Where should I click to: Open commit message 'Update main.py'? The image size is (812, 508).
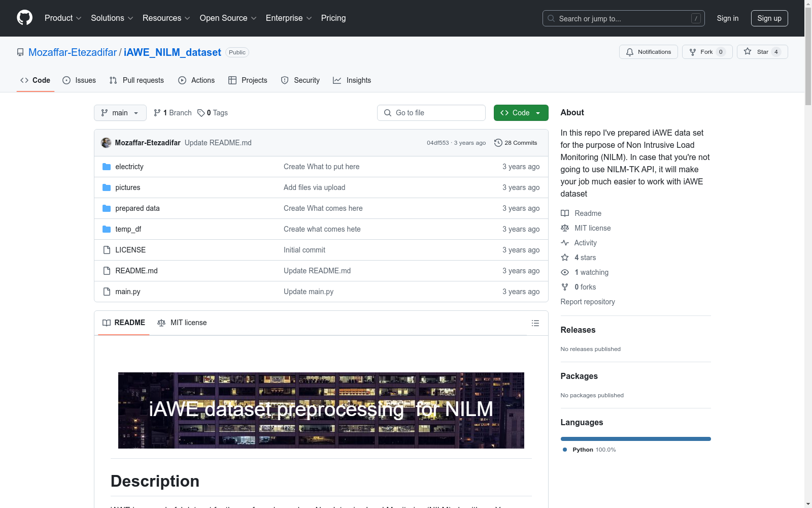pos(309,292)
